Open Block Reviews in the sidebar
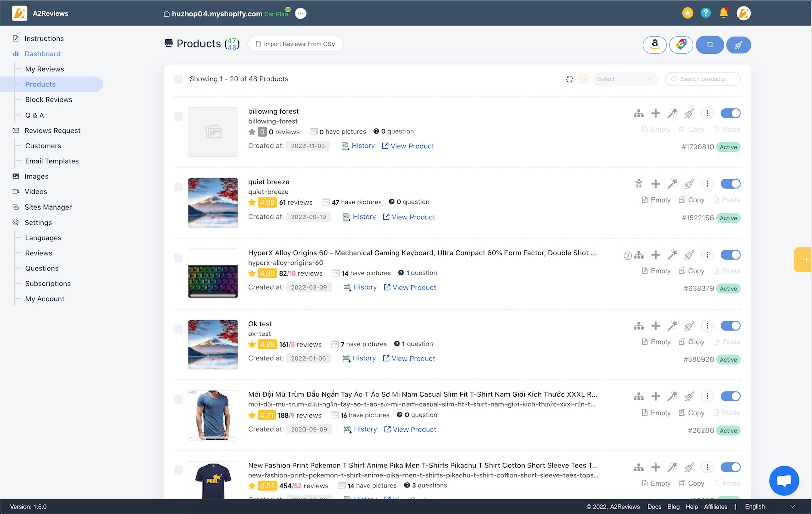Viewport: 812px width, 514px height. coord(49,100)
